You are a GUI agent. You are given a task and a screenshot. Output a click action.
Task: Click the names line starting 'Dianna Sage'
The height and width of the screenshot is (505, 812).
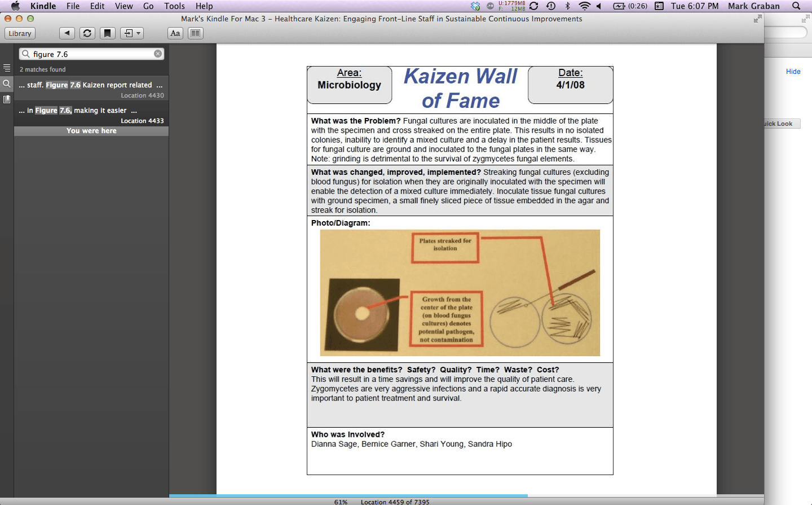(x=412, y=444)
